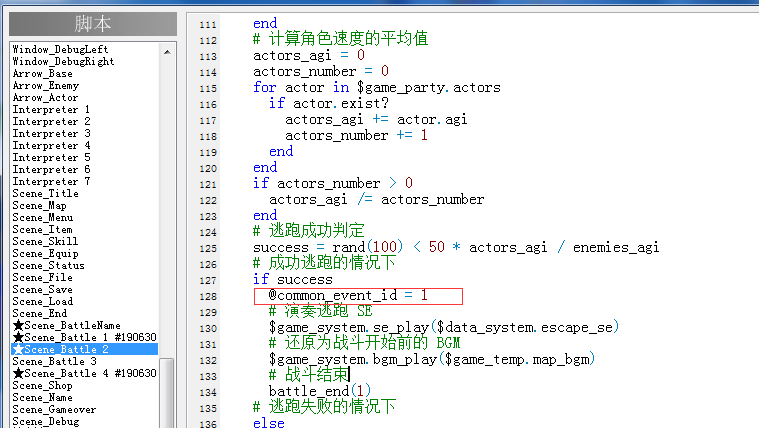Open the Scene_End script
This screenshot has width=759, height=428.
[40, 314]
